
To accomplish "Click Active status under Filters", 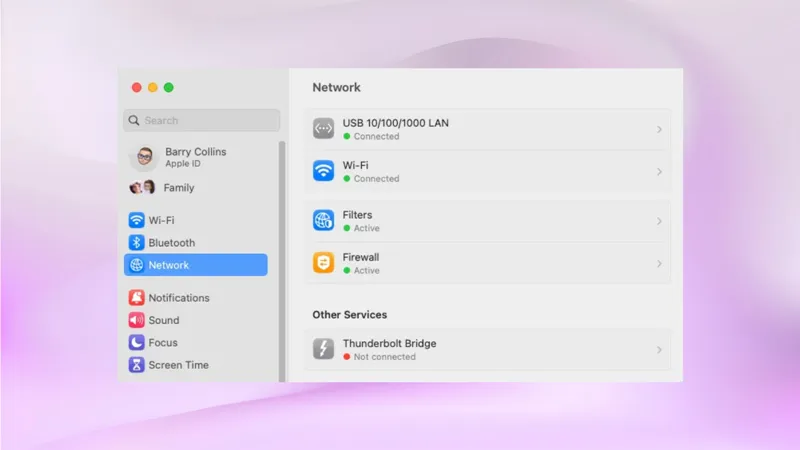I will [x=367, y=228].
